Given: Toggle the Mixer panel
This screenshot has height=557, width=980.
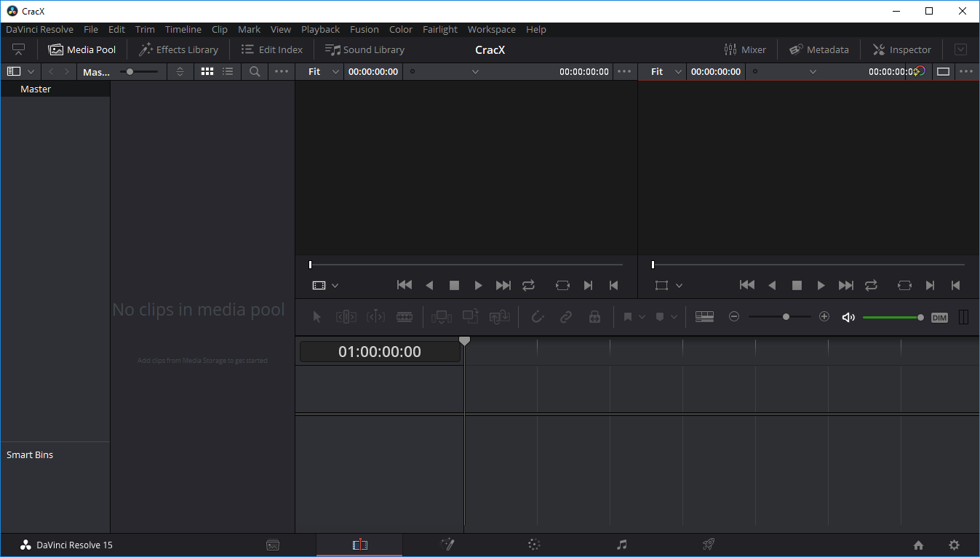Looking at the screenshot, I should pyautogui.click(x=745, y=49).
